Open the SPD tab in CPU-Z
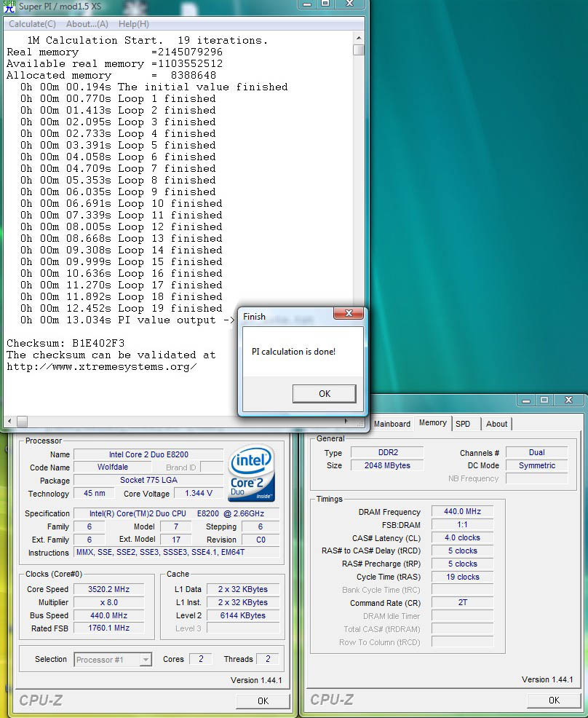 (463, 424)
